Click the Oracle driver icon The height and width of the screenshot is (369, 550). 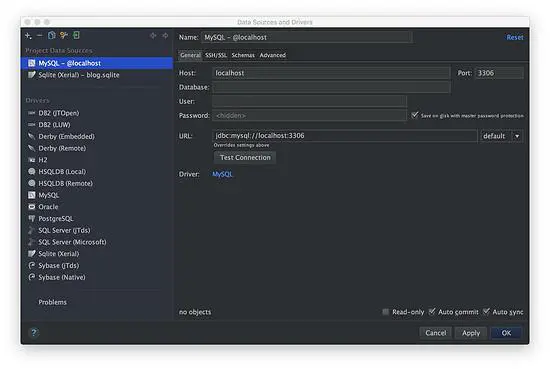click(x=32, y=207)
